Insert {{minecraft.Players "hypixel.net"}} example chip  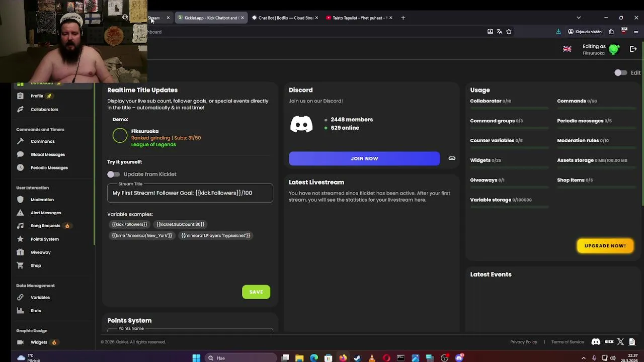click(x=216, y=235)
